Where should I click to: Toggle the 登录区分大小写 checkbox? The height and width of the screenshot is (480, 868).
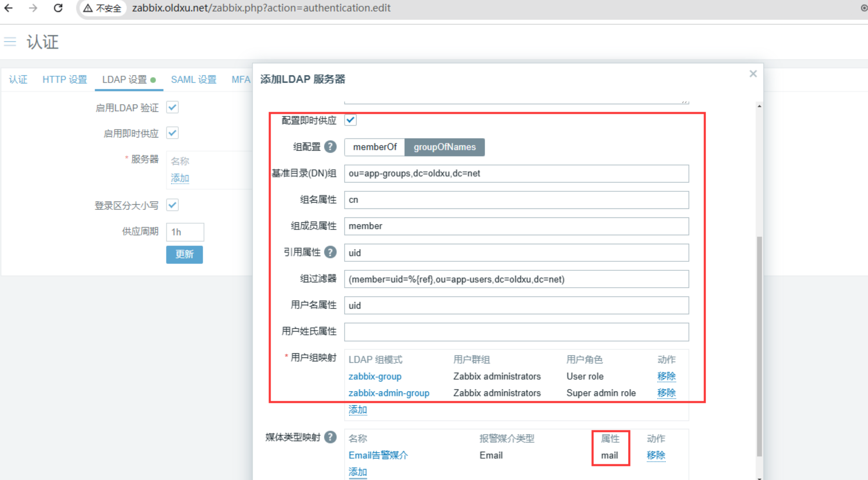click(x=172, y=205)
